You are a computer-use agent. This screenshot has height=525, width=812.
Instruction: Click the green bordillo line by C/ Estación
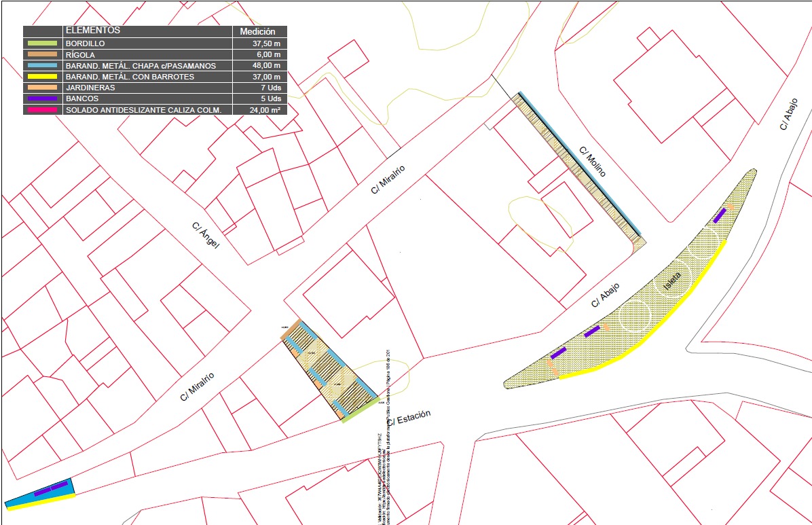click(361, 410)
